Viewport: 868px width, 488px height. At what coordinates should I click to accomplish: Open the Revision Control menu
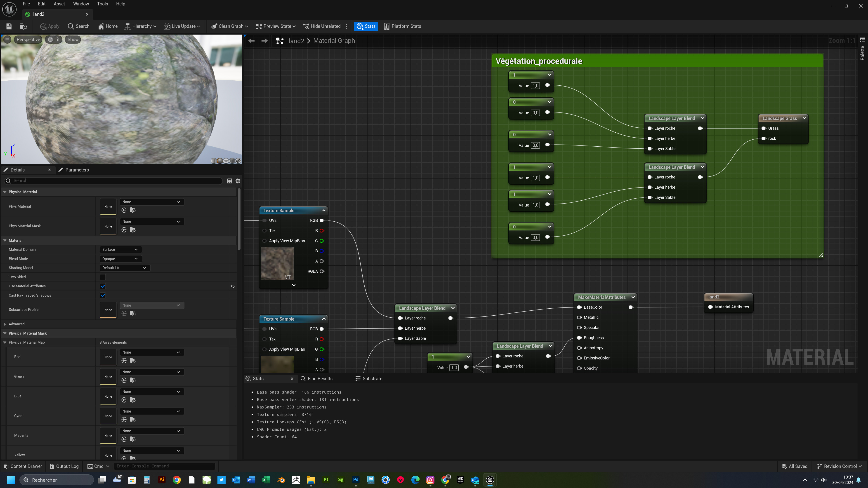coord(839,466)
